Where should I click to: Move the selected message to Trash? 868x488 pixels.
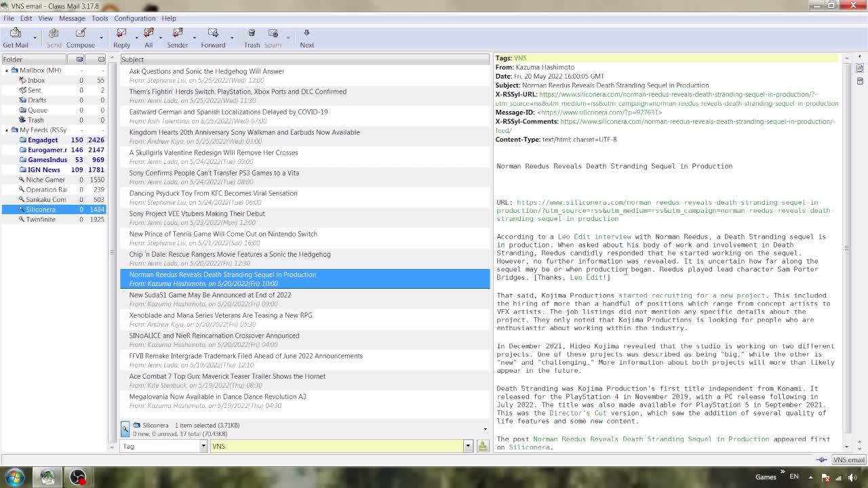(252, 38)
